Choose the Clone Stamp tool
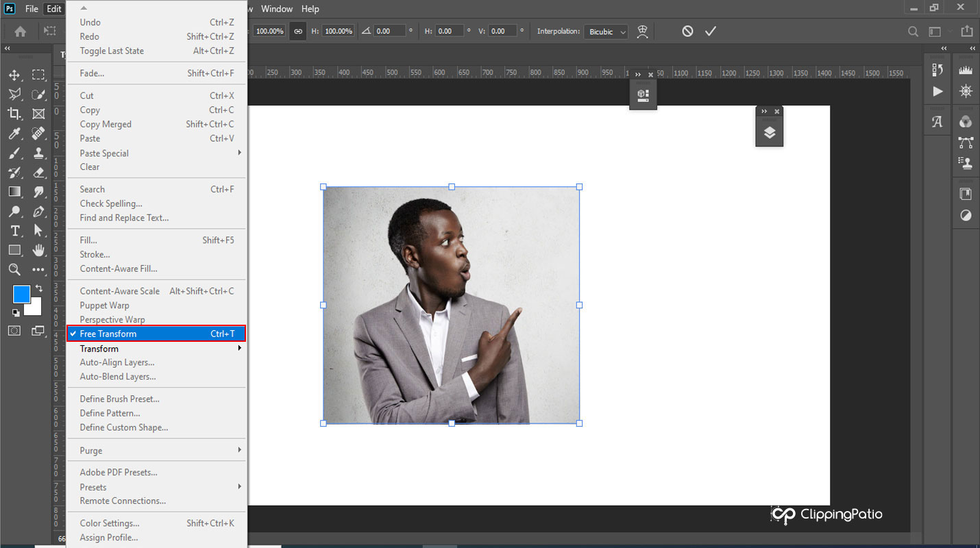The image size is (980, 548). (39, 153)
